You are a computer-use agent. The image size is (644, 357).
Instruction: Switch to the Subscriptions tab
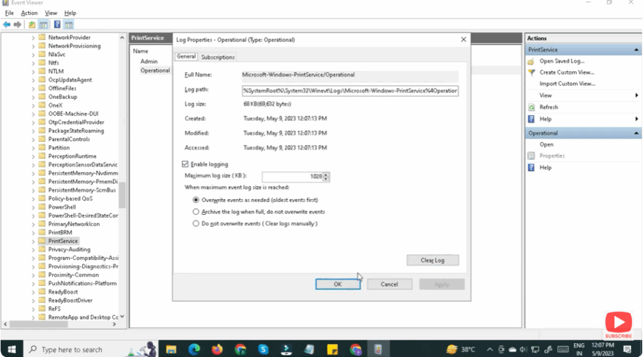point(218,57)
